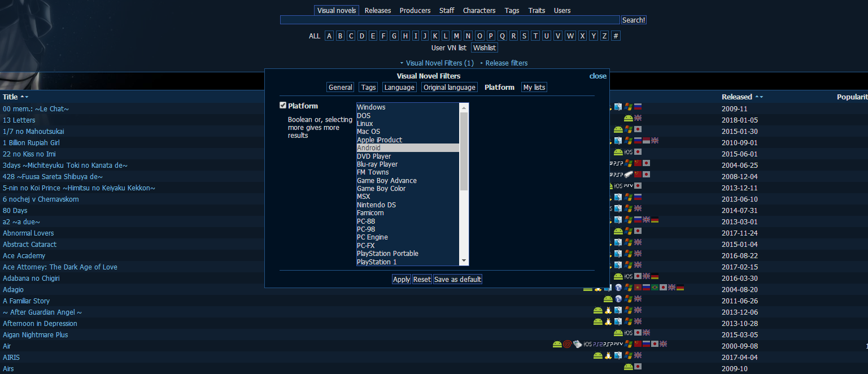
Task: Click the platform list scrollbar thumb
Action: [x=464, y=151]
